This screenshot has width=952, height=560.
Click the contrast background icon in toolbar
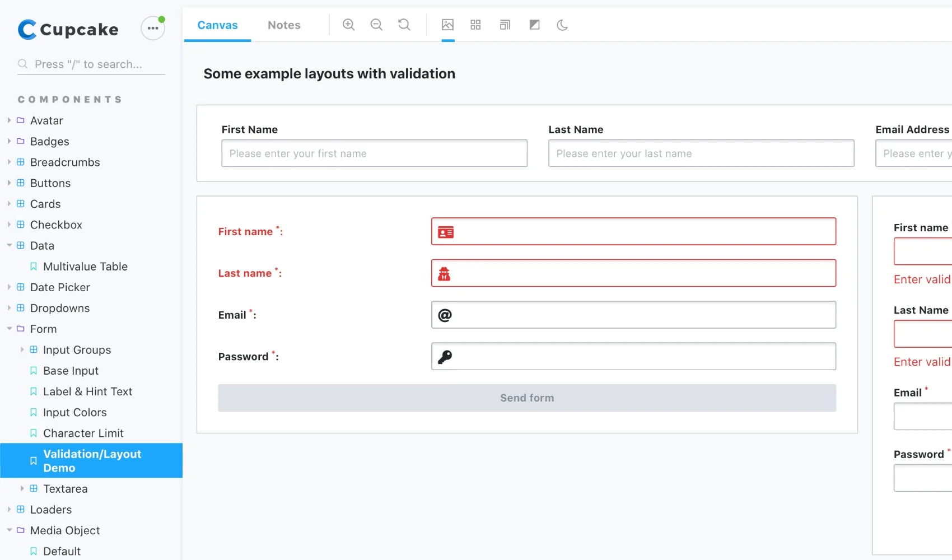coord(534,25)
